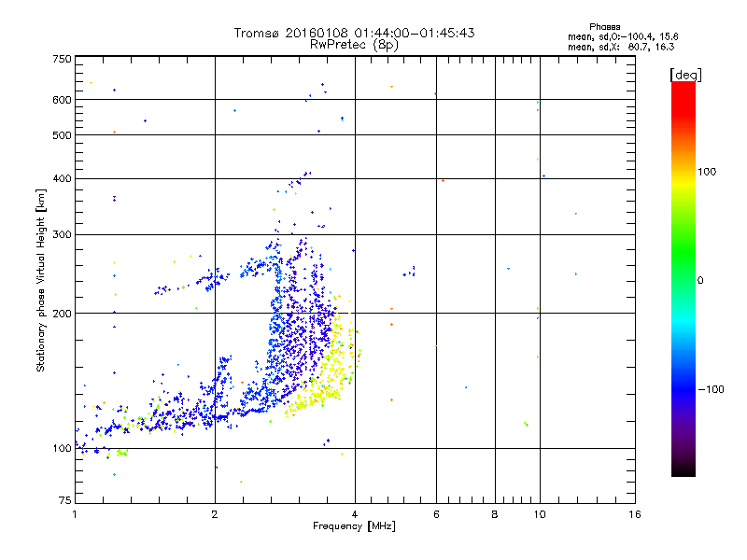The image size is (747, 560).
Task: Click the x-axis tick label '8'
Action: pyautogui.click(x=495, y=514)
